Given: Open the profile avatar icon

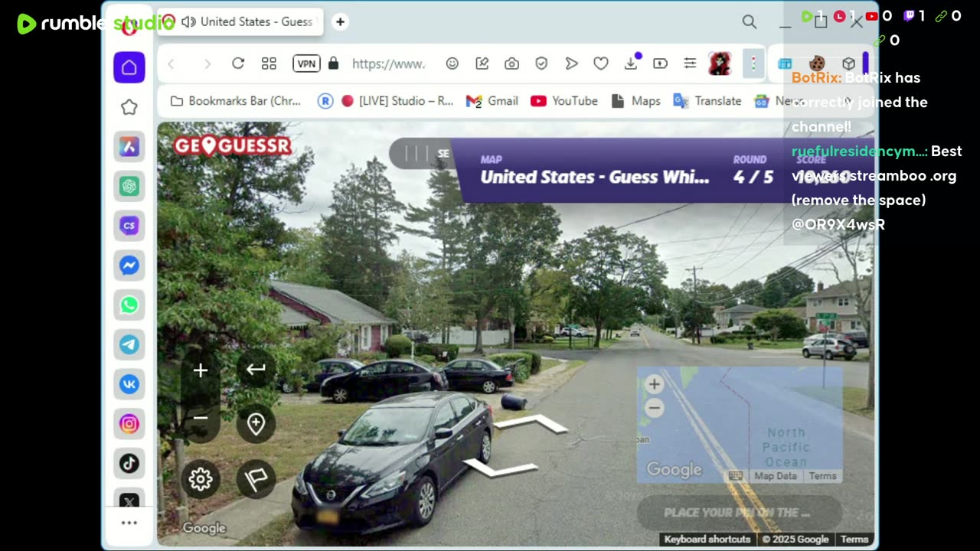Looking at the screenshot, I should tap(720, 64).
